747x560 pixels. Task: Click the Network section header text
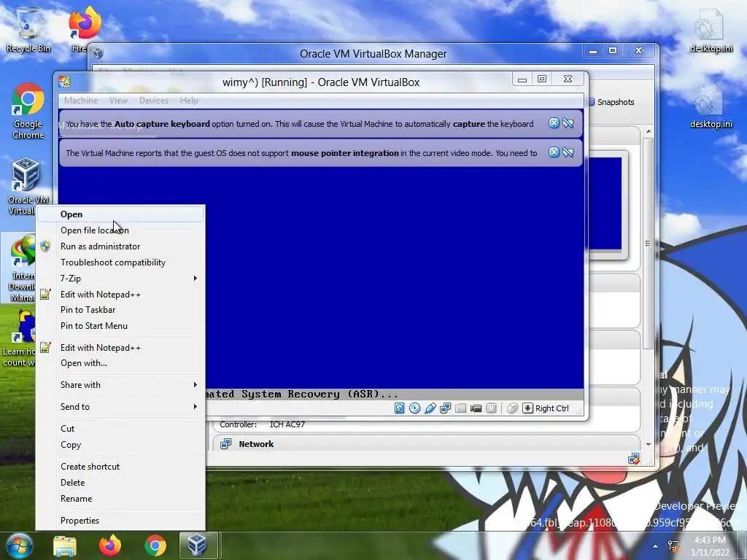tap(256, 444)
